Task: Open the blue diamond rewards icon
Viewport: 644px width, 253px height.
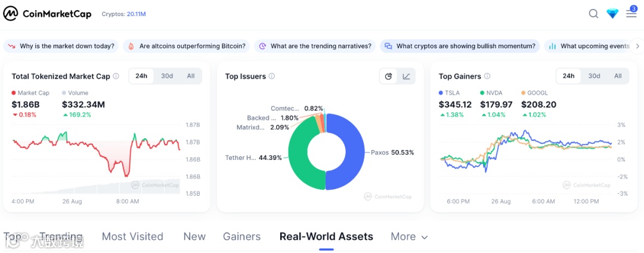Action: click(x=612, y=14)
